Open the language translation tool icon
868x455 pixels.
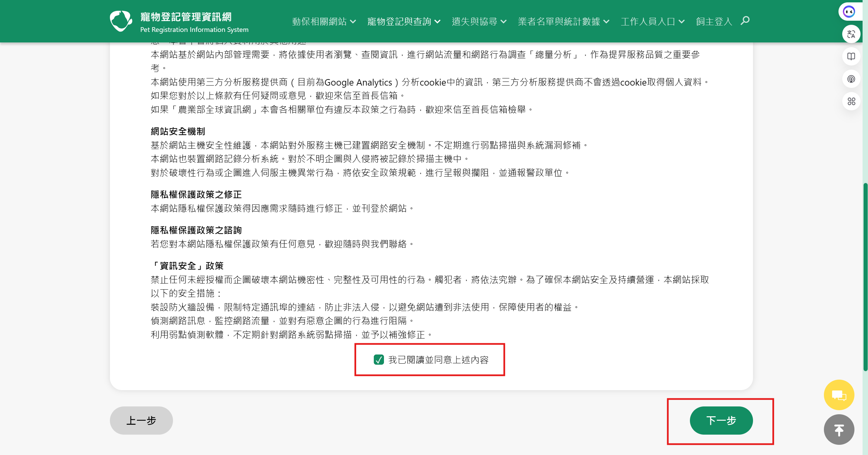pos(851,34)
